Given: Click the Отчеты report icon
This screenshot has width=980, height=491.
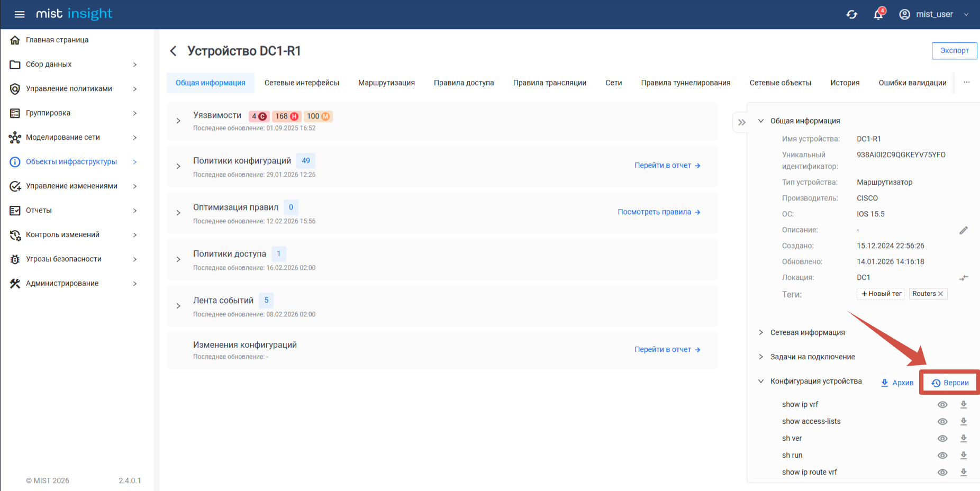Looking at the screenshot, I should [15, 211].
